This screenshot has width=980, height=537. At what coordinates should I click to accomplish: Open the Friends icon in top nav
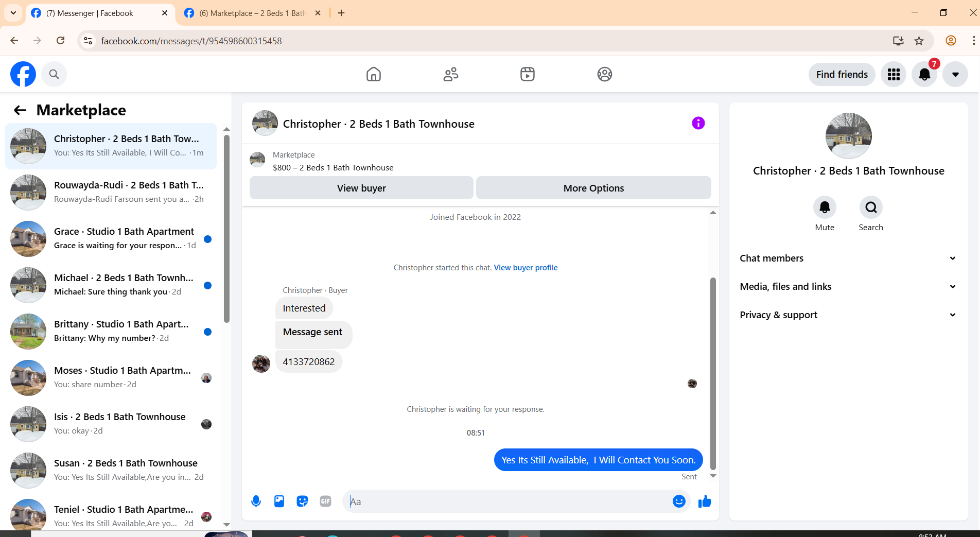tap(451, 74)
